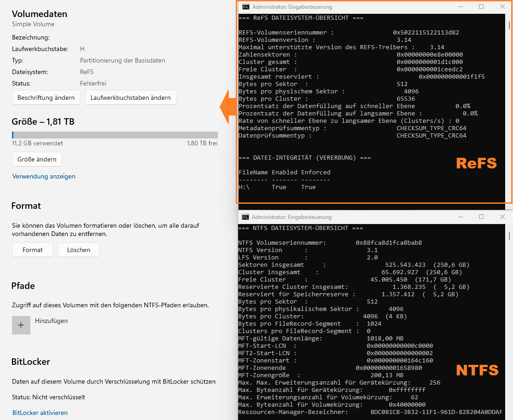The height and width of the screenshot is (420, 513).
Task: Minimize the NTFS command prompt window
Action: point(460,217)
